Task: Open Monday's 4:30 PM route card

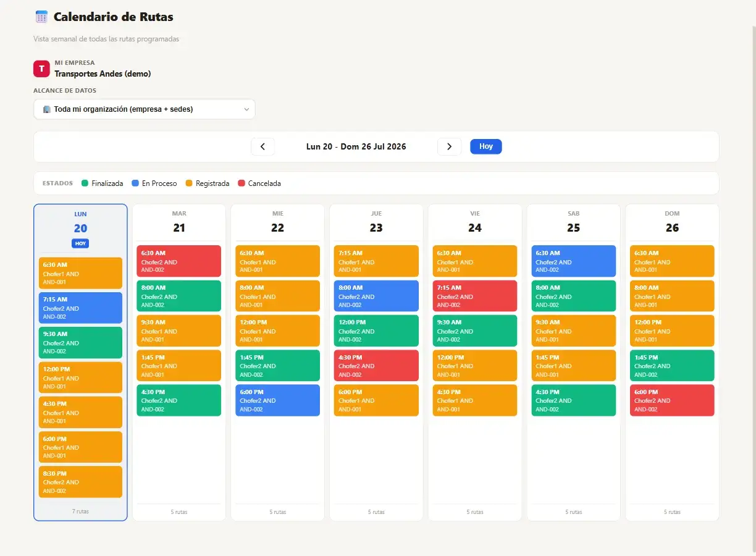Action: click(x=80, y=412)
